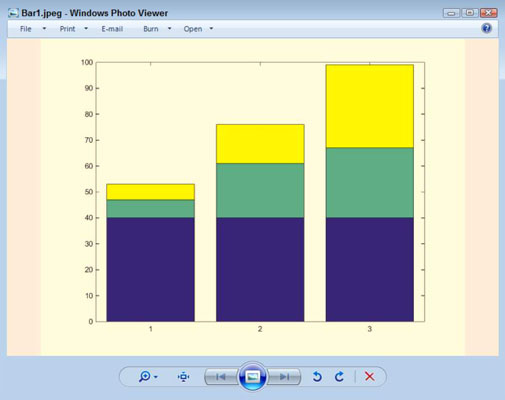The width and height of the screenshot is (505, 400).
Task: Open the File menu
Action: point(26,29)
